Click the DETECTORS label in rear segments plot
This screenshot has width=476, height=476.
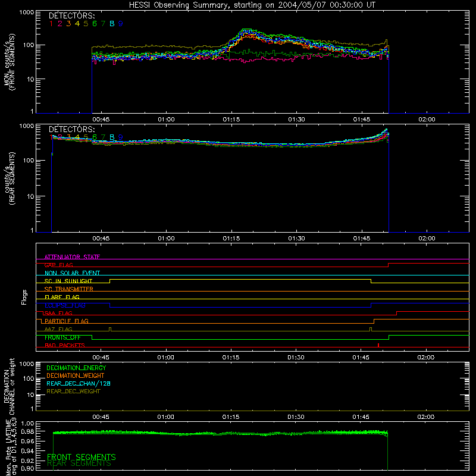[x=71, y=129]
